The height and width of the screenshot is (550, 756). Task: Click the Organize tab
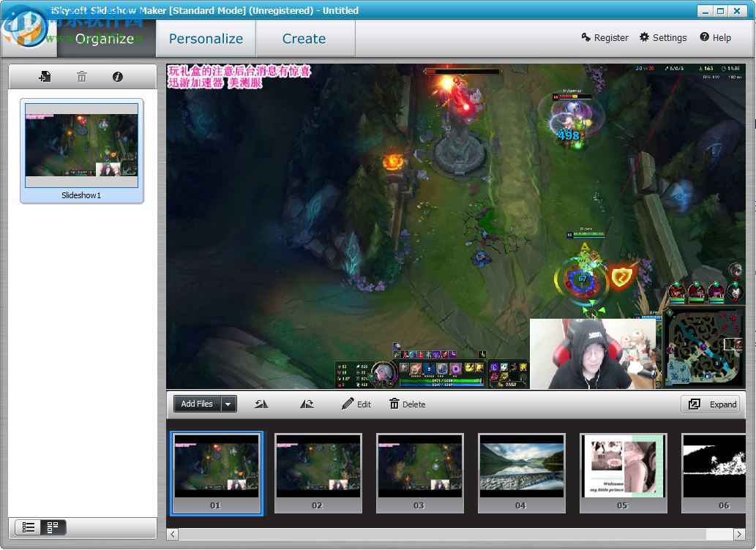pyautogui.click(x=105, y=38)
